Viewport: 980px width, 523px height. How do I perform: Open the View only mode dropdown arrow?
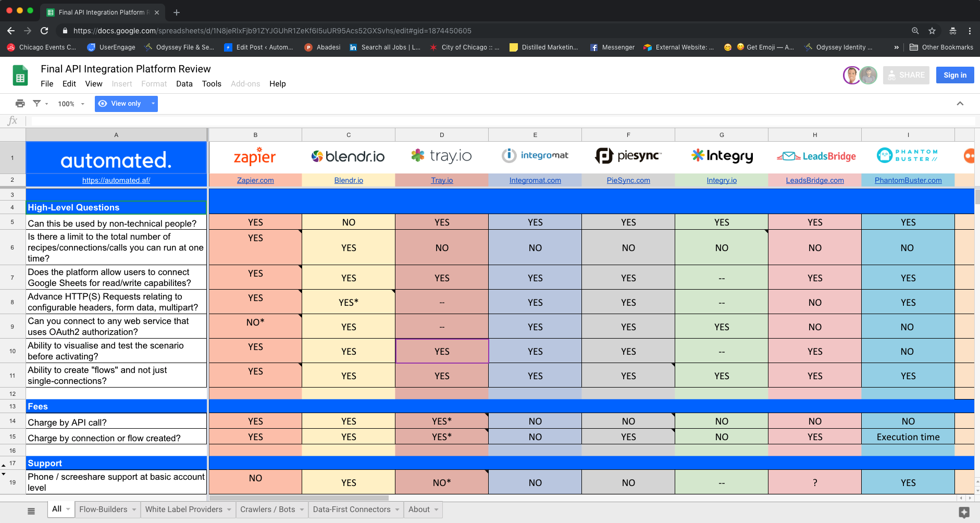click(x=151, y=103)
